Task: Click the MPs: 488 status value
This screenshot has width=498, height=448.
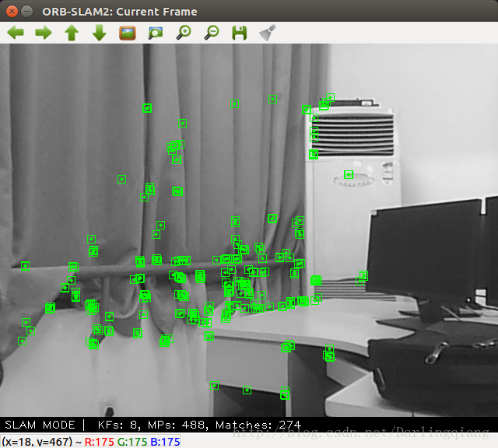Action: point(178,425)
